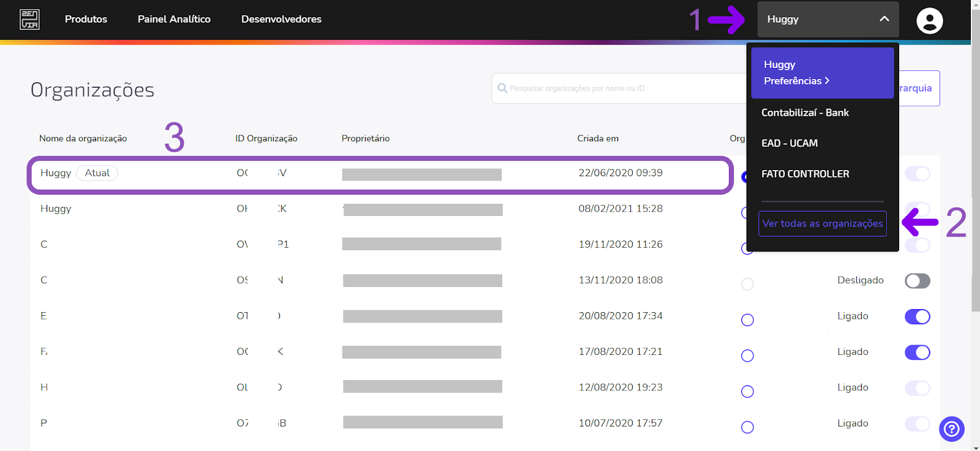Click the Organizações page heading
Image resolution: width=980 pixels, height=451 pixels.
pyautogui.click(x=92, y=90)
